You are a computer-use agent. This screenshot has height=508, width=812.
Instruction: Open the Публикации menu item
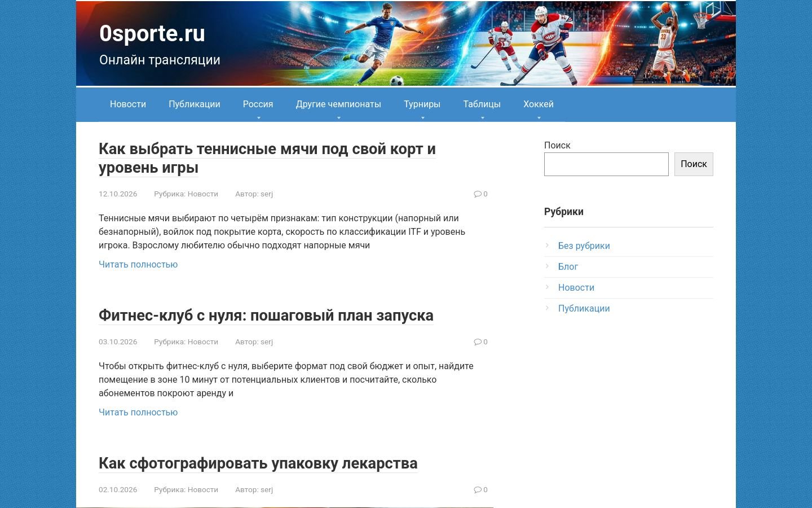pos(195,104)
